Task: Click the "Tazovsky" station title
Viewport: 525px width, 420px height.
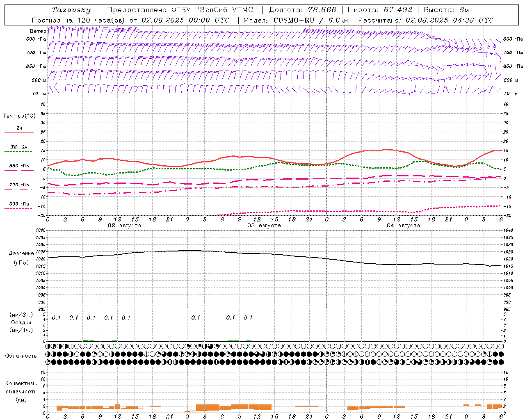Action: click(x=71, y=10)
